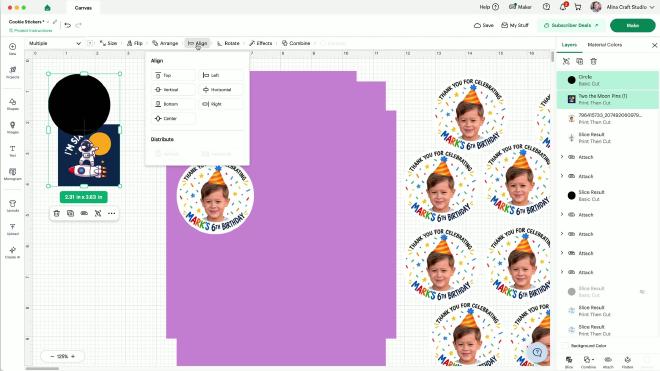Open the chat help bubble
This screenshot has height=371, width=660.
tap(538, 352)
